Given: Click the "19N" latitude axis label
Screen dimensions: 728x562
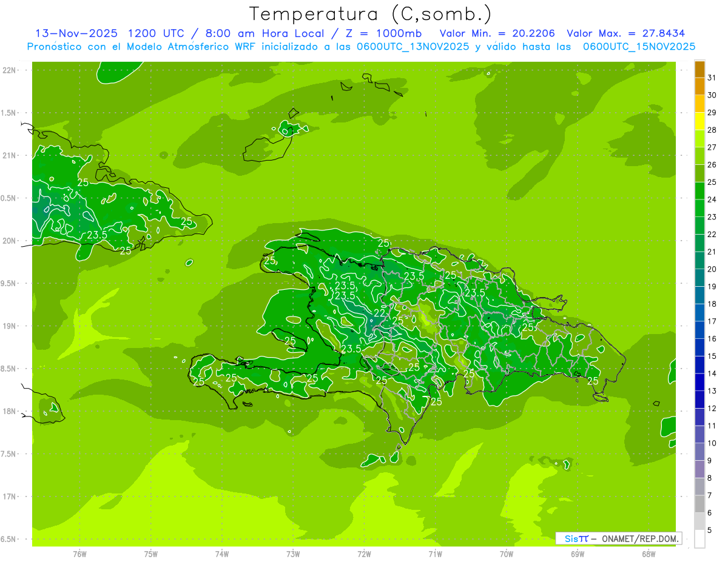Looking at the screenshot, I should pyautogui.click(x=8, y=326).
